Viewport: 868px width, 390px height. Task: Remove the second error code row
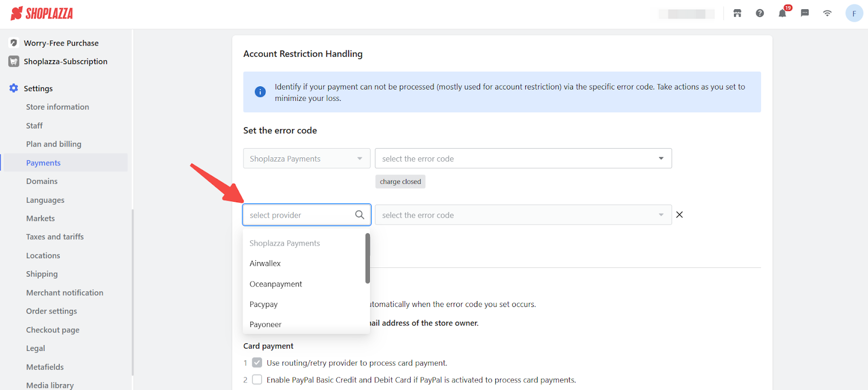tap(680, 215)
